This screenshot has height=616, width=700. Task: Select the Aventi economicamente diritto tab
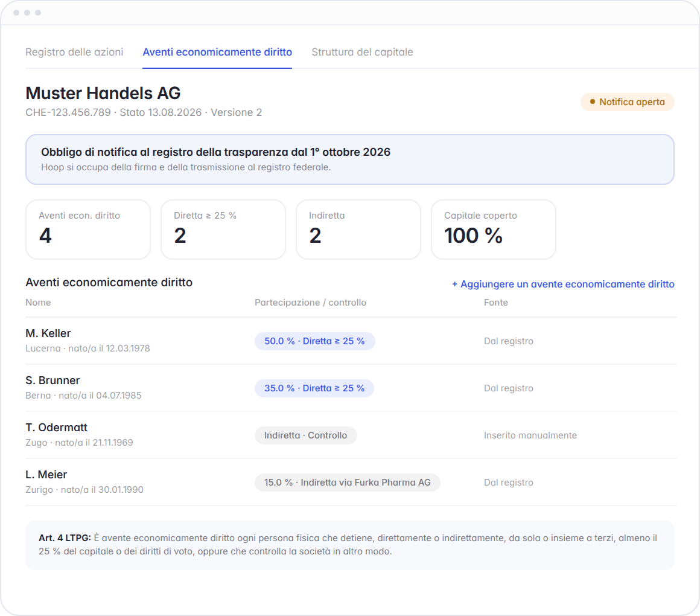[217, 53]
